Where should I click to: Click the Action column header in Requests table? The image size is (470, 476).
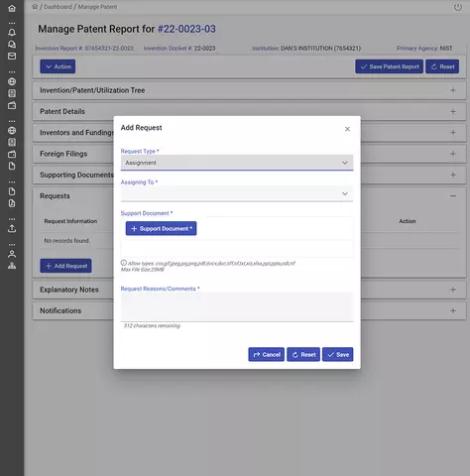408,221
